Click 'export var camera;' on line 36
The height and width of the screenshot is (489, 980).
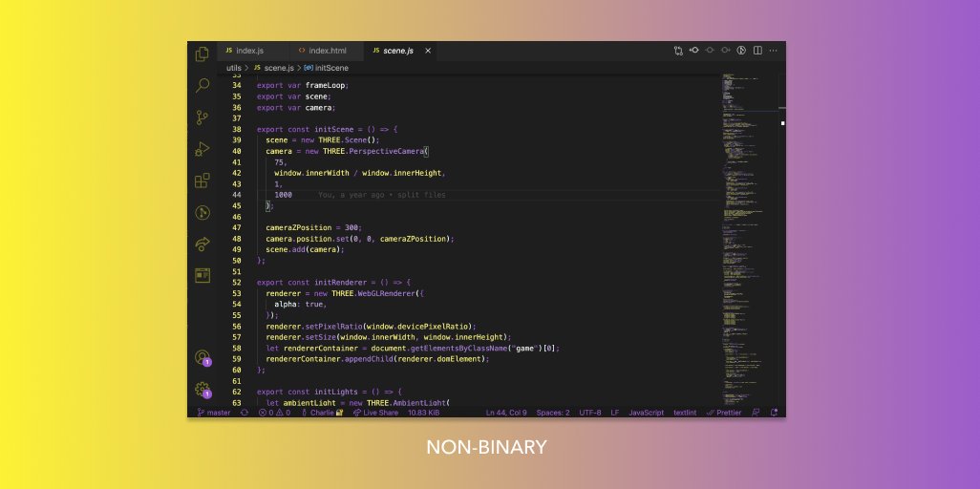pyautogui.click(x=296, y=108)
